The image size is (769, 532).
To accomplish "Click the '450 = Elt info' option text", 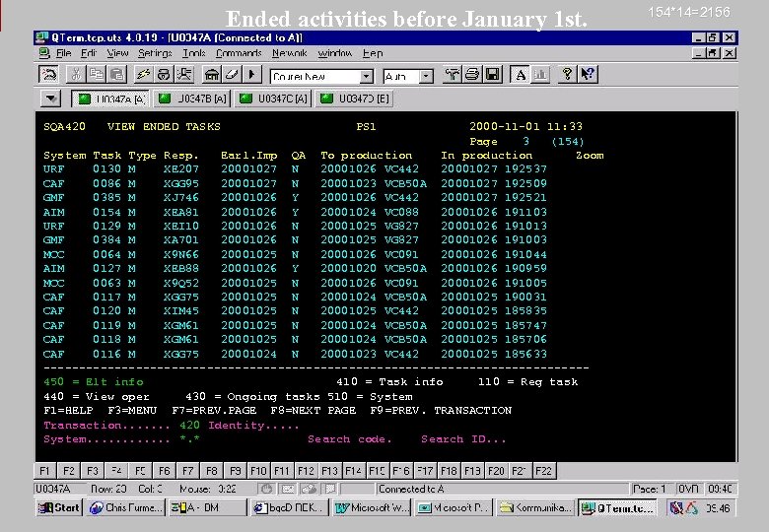I will coord(94,381).
